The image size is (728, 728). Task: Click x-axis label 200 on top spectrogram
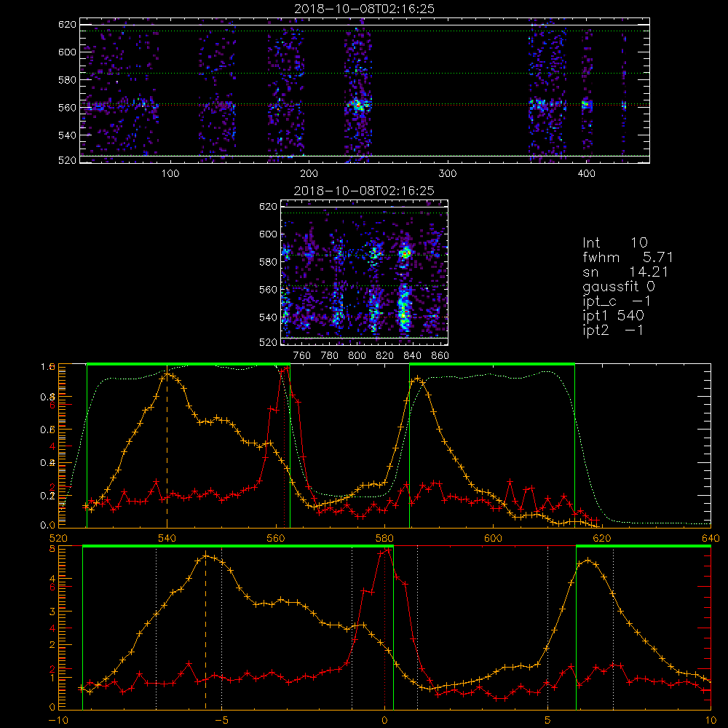309,174
